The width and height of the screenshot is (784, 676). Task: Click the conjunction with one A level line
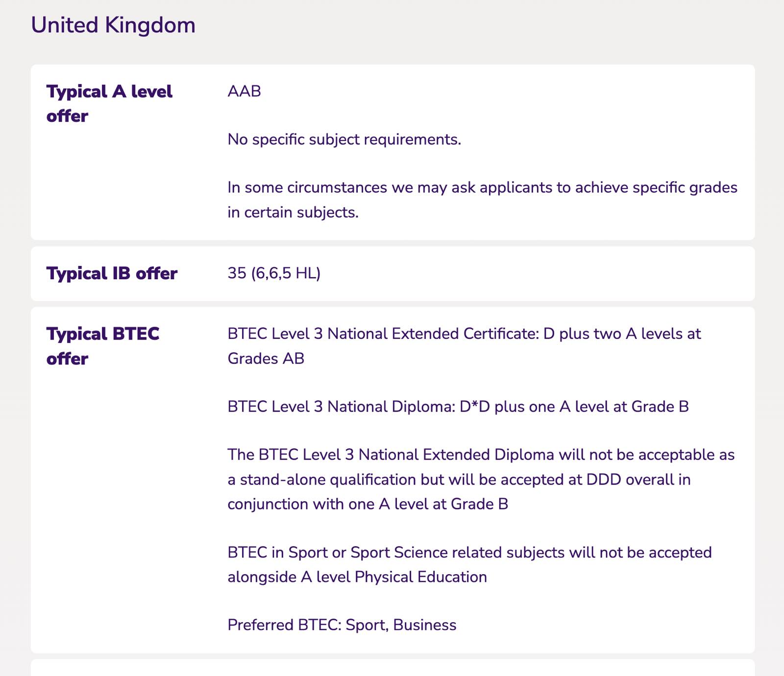368,504
